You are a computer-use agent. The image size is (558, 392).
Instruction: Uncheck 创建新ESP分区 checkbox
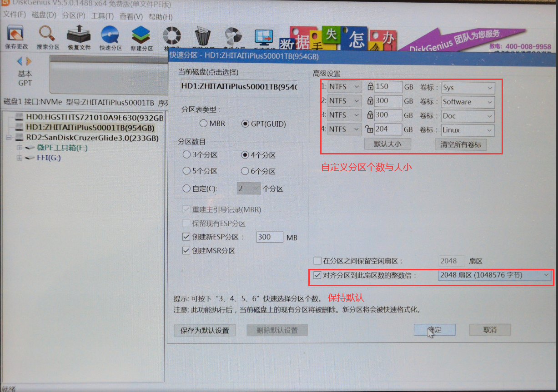[x=186, y=237]
